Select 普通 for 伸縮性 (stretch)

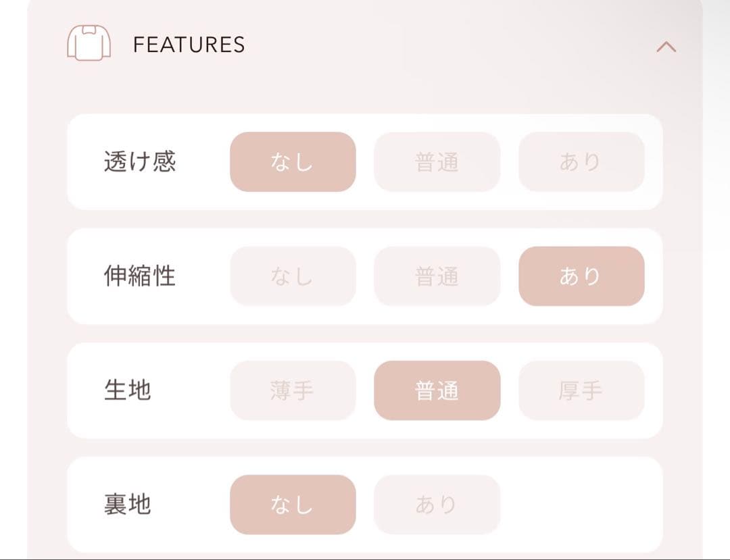coord(437,276)
